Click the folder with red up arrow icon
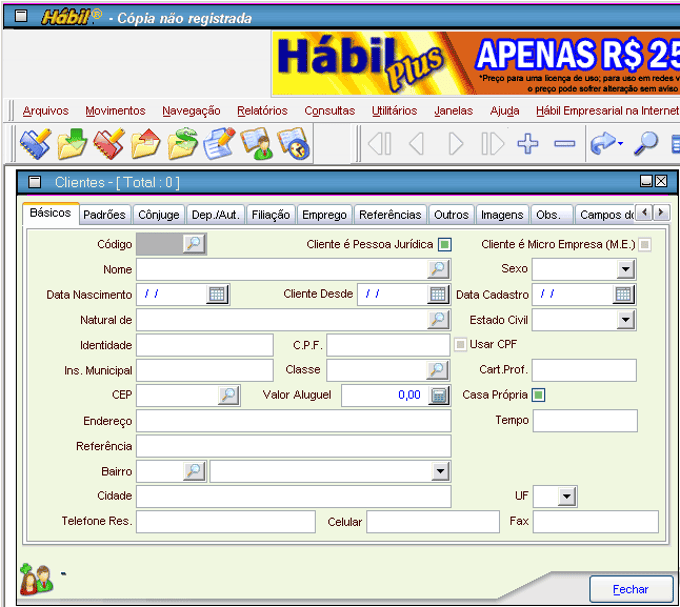Viewport: 680px width, 607px height. (145, 144)
